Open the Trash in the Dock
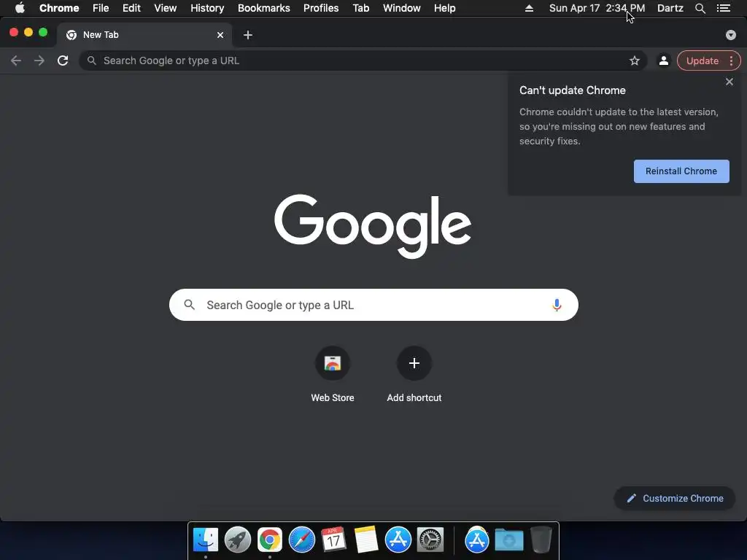The image size is (747, 560). click(x=541, y=540)
